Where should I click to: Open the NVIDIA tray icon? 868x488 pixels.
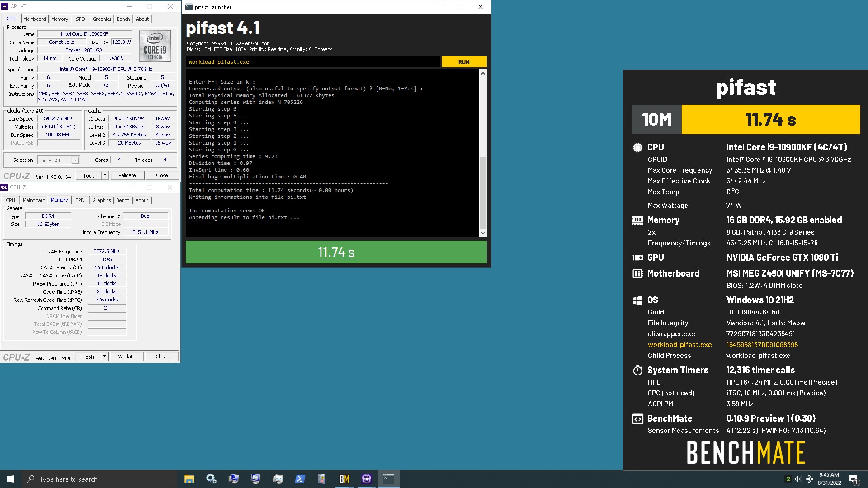point(788,479)
